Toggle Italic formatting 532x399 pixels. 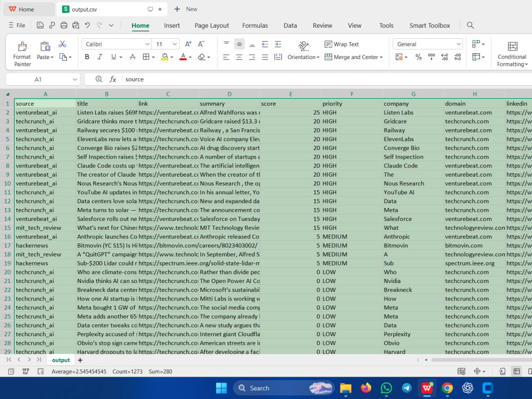pyautogui.click(x=100, y=57)
